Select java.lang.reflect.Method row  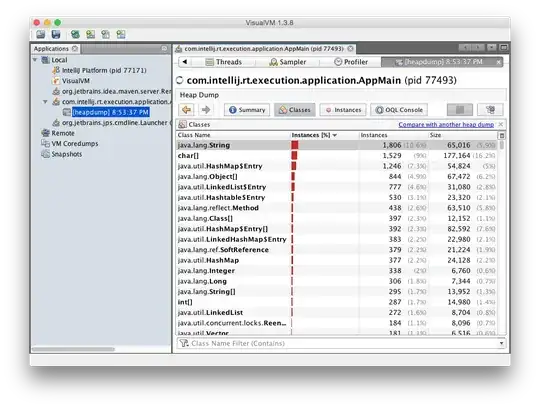336,208
